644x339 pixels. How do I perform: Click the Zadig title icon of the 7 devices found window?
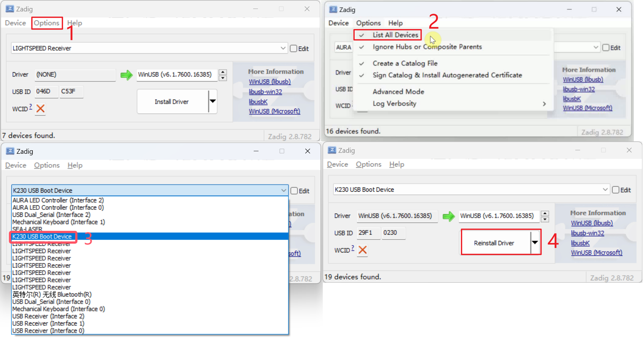pos(10,9)
